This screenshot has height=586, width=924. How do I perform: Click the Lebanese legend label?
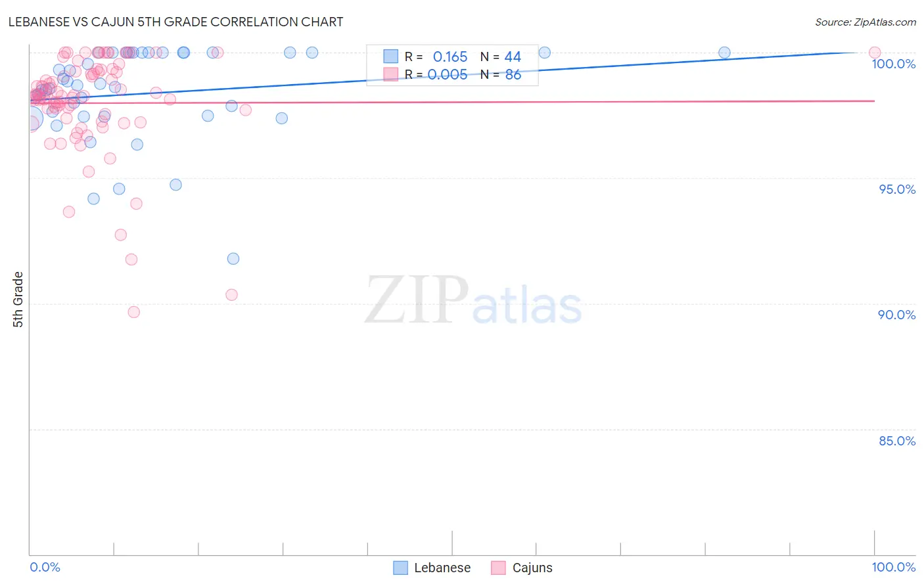[442, 568]
